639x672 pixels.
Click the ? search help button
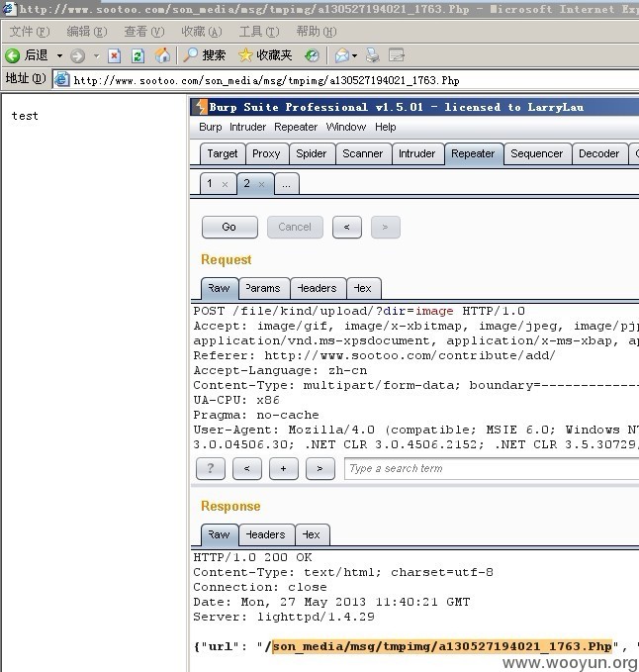pyautogui.click(x=211, y=468)
